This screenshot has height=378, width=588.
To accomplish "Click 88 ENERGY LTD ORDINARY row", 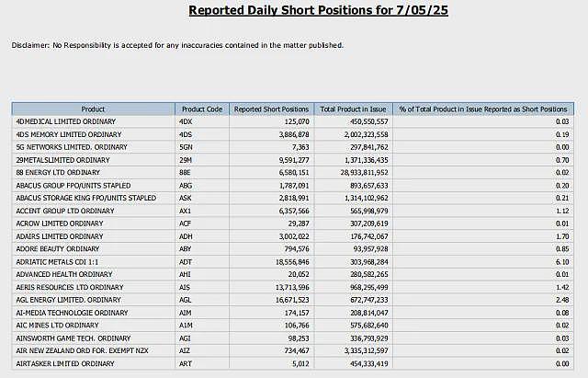I will click(292, 173).
